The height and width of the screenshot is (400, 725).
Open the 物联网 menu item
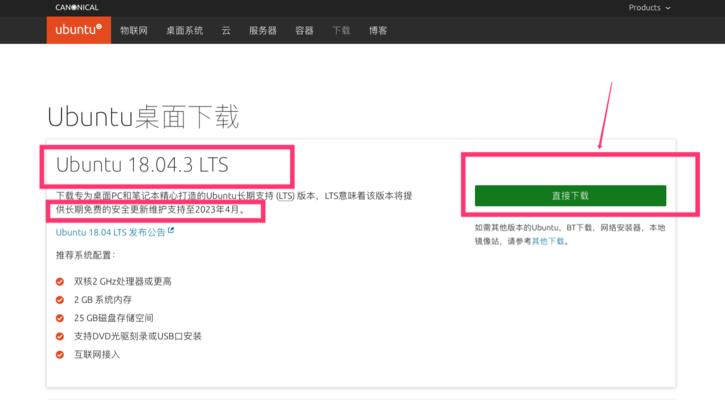coord(134,31)
